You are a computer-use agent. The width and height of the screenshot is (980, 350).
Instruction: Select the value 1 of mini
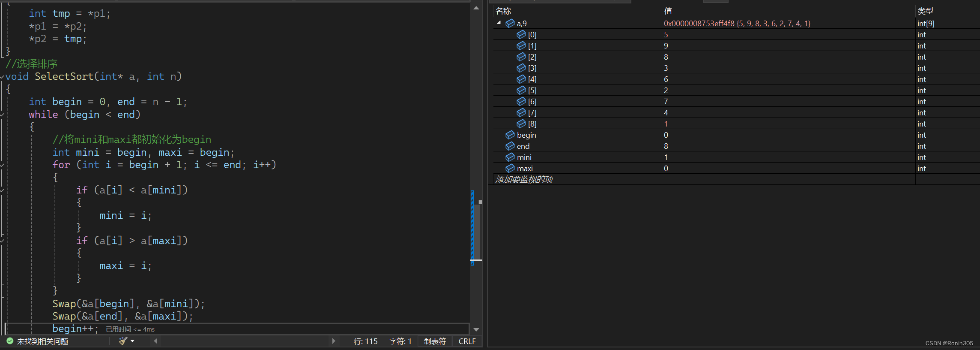point(666,157)
